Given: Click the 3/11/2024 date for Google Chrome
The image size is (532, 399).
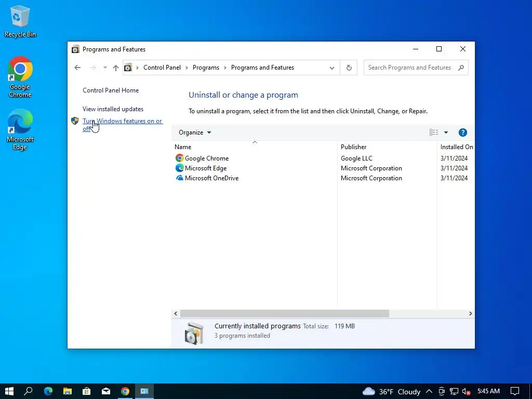Looking at the screenshot, I should click(454, 158).
